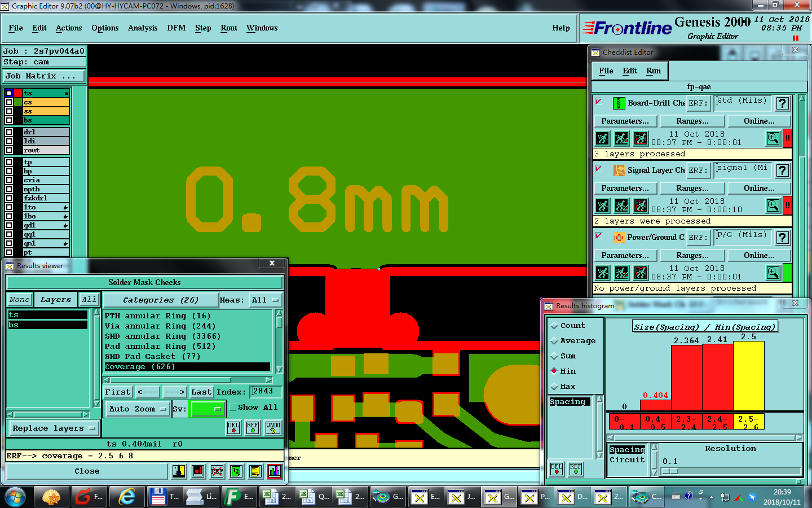Viewport: 812px width, 508px height.
Task: Click DEL icon in Results viewer
Action: pyautogui.click(x=233, y=428)
